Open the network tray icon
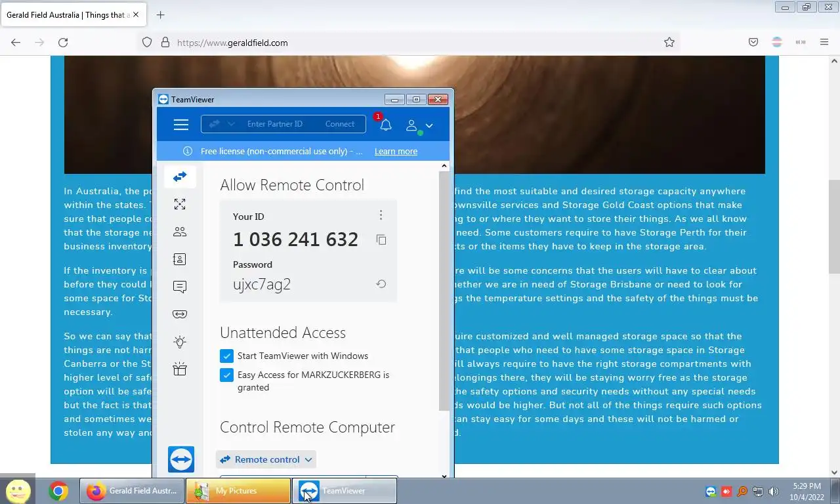The height and width of the screenshot is (504, 840). [758, 492]
